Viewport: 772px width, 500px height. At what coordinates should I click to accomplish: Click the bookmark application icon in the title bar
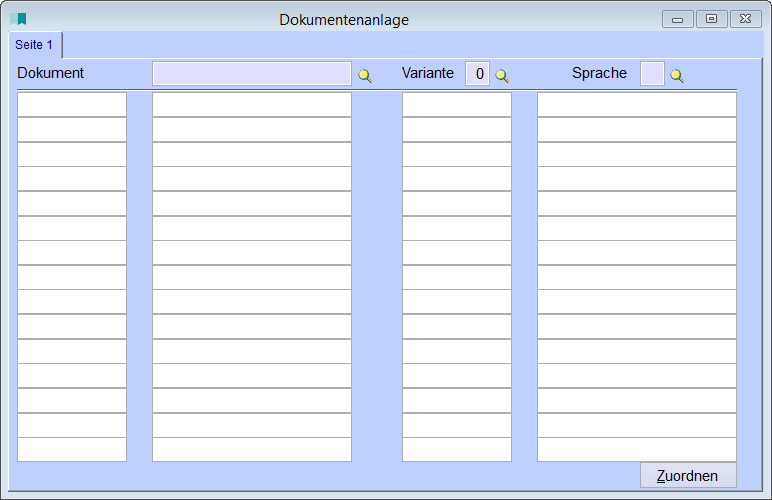click(x=18, y=19)
